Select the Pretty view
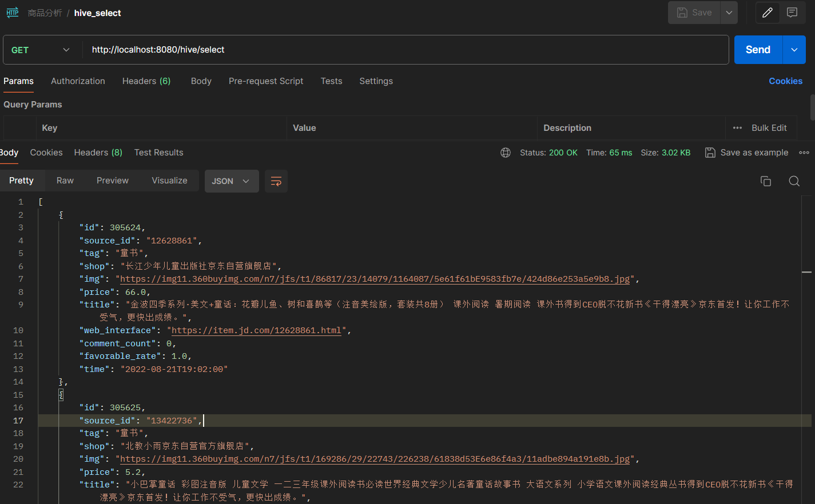The width and height of the screenshot is (815, 504). 21,181
